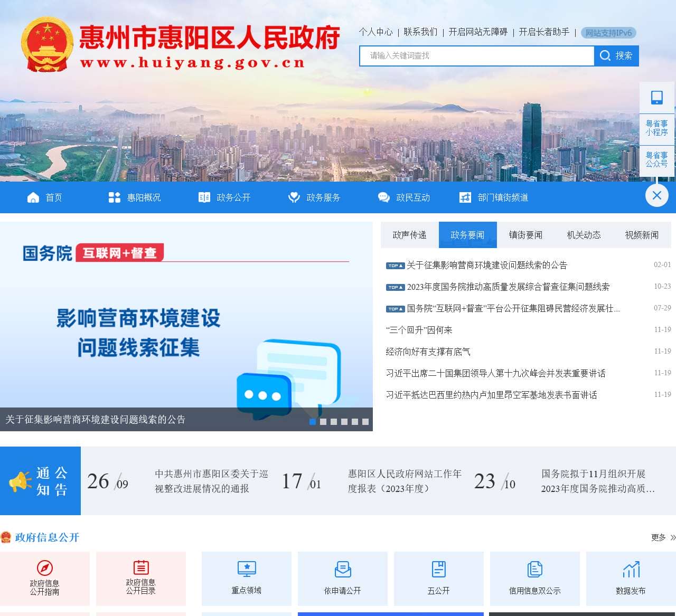The image size is (676, 616).
Task: Click the 政府信息公开目录 calendar icon
Action: 141,569
